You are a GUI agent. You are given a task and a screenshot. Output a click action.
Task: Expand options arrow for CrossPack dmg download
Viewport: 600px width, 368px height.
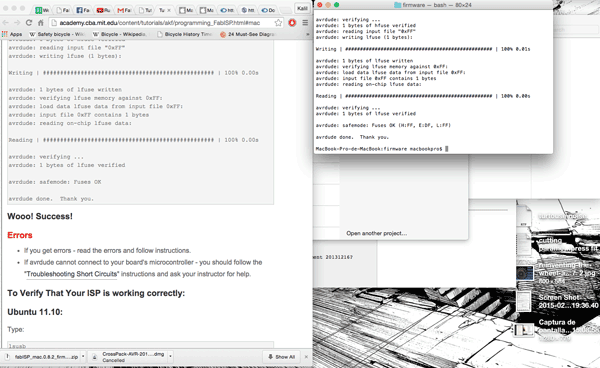pyautogui.click(x=170, y=357)
